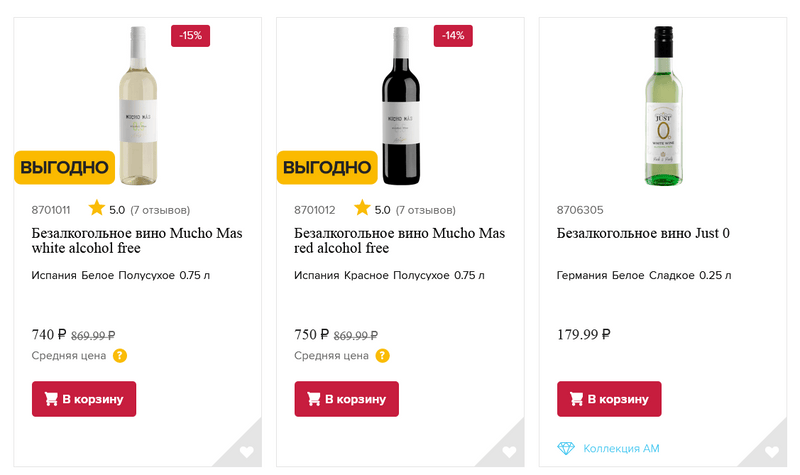
Task: Click the ВЫГОДНО badge on the red wine
Action: [327, 167]
